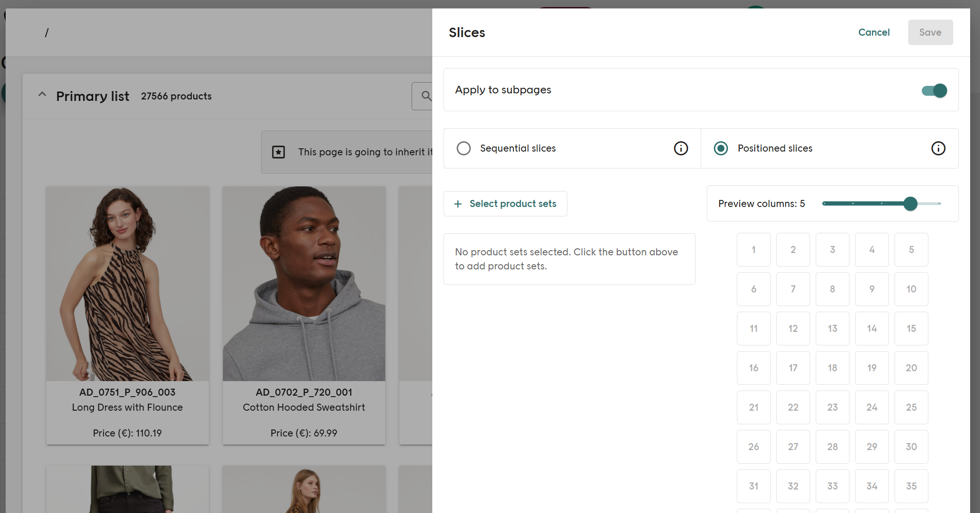Click the Save button
This screenshot has width=980, height=513.
tap(930, 32)
